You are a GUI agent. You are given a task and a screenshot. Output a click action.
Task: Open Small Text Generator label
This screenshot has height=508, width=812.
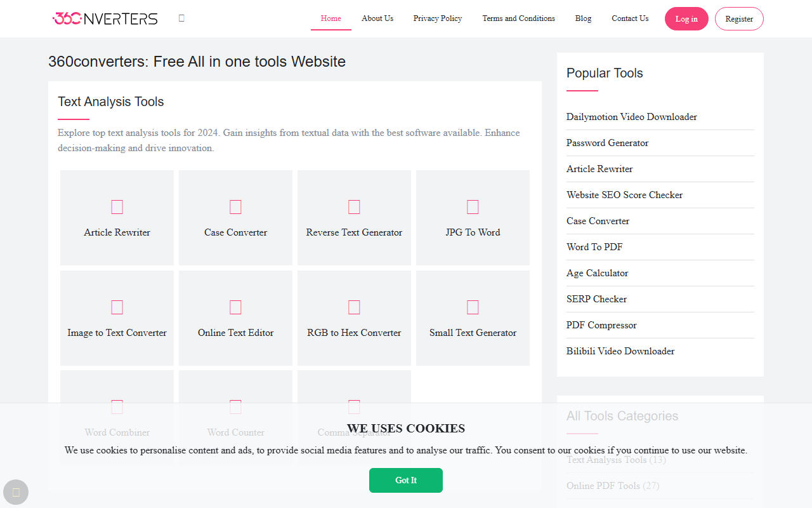[x=473, y=333]
